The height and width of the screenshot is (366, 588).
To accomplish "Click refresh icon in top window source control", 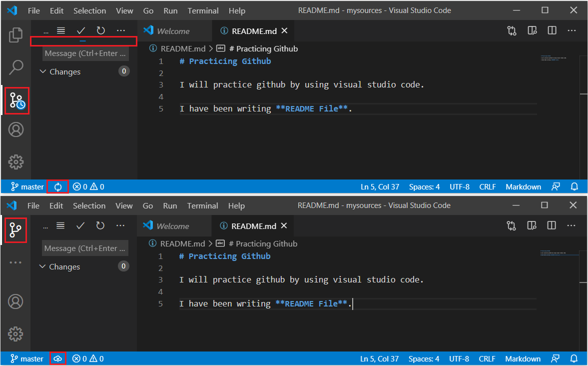I will (101, 30).
